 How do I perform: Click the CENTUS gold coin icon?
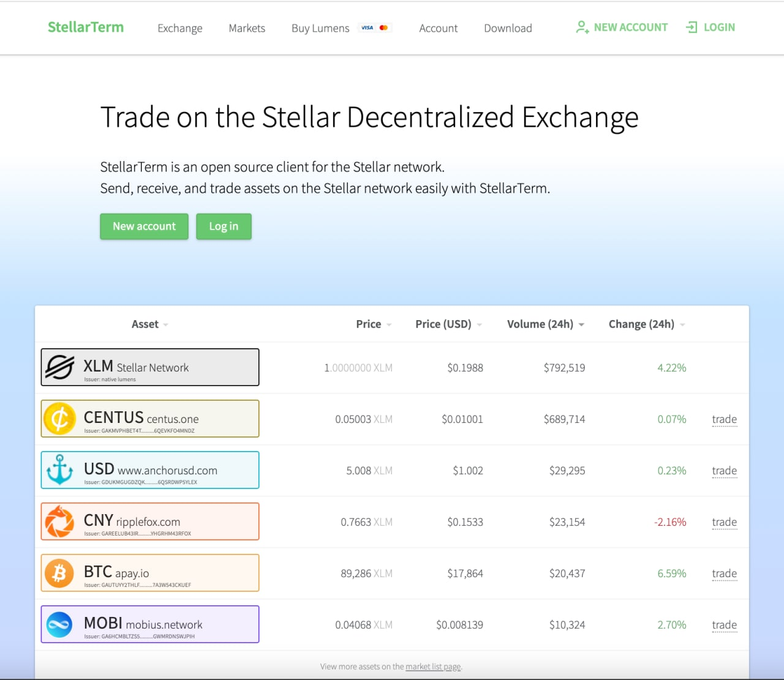pyautogui.click(x=60, y=419)
